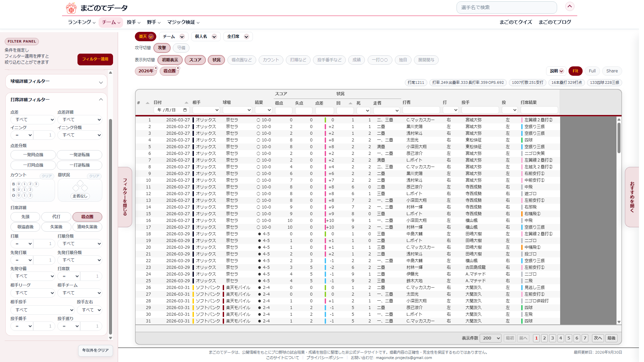Pick ball count 3 in the B row
This screenshot has width=644, height=362.
coord(36,184)
